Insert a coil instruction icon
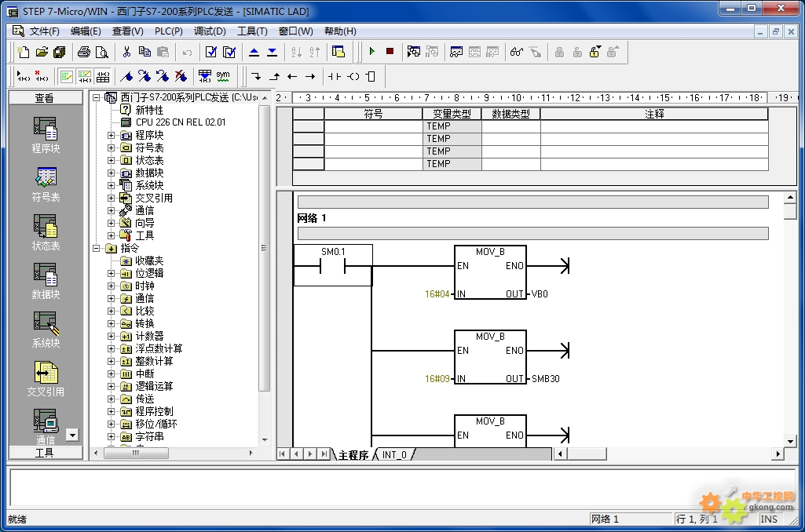 click(353, 76)
